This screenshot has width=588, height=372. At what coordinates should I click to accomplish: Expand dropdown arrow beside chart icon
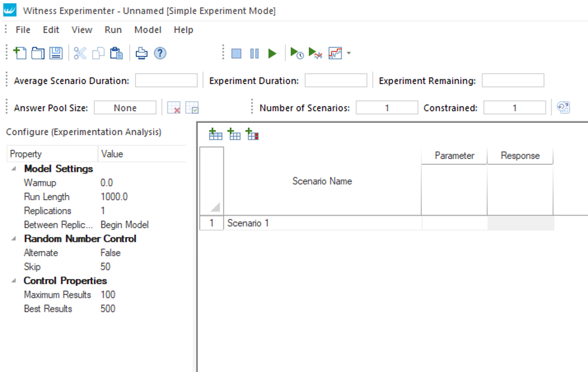[349, 53]
